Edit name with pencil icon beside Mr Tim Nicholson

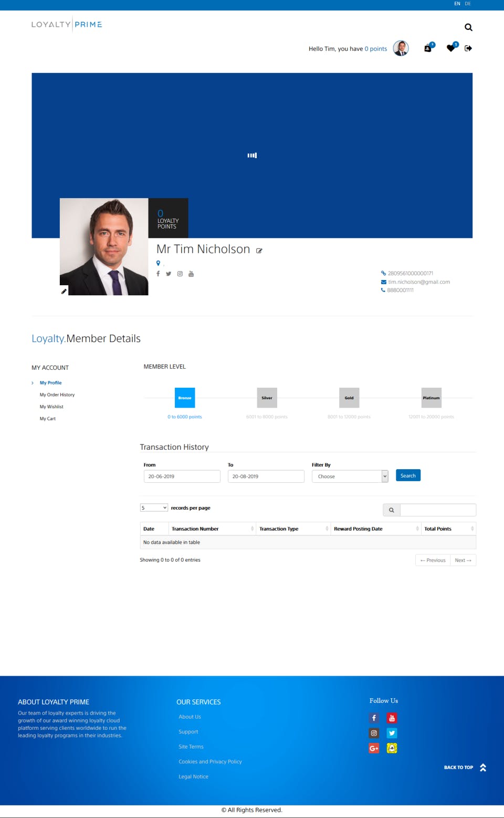[259, 251]
